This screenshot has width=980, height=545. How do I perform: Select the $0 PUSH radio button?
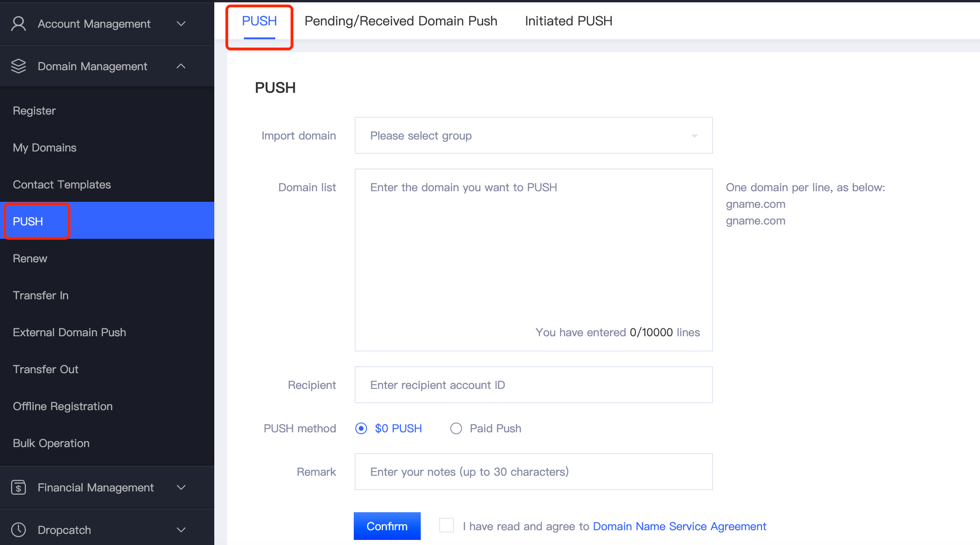361,429
